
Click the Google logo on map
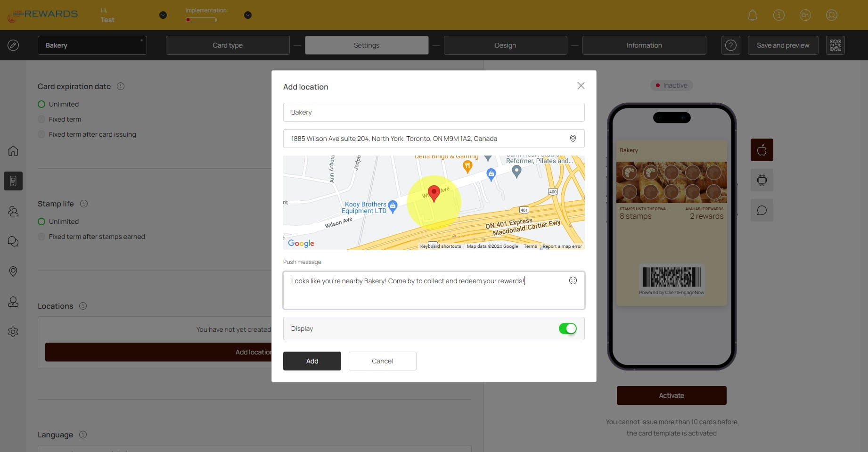[x=301, y=243]
